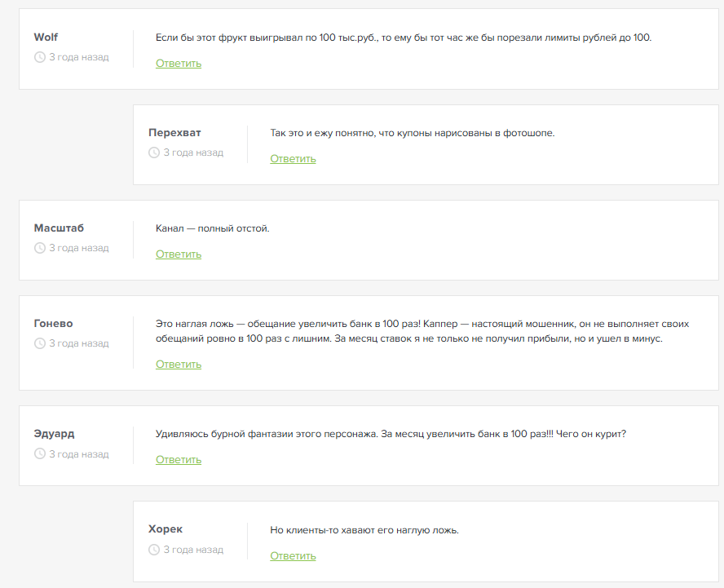724x588 pixels.
Task: Click the author name Wolf
Action: [46, 38]
